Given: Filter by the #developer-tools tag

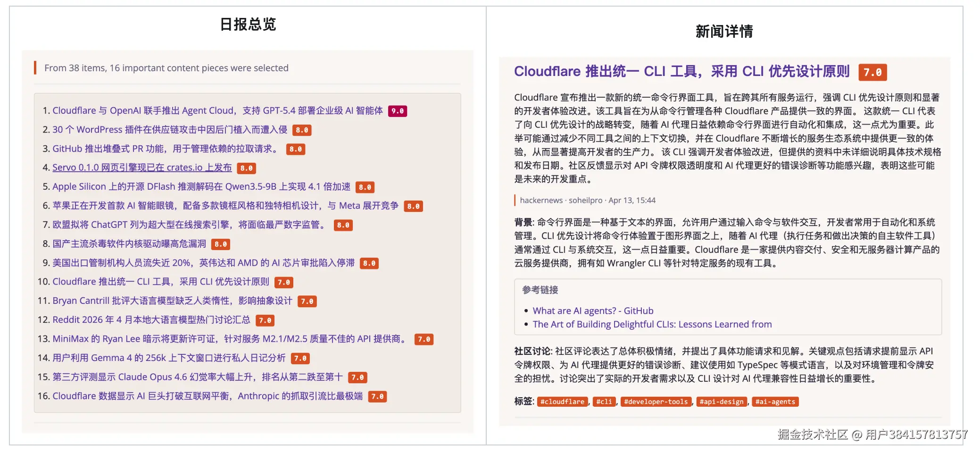Looking at the screenshot, I should (x=656, y=402).
